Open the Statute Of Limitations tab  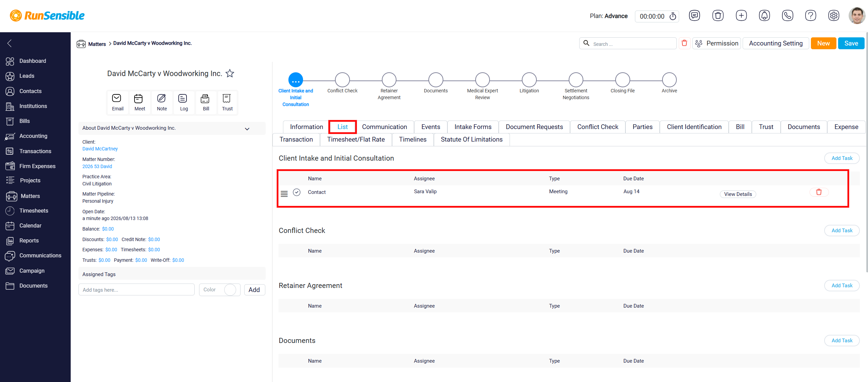point(472,140)
